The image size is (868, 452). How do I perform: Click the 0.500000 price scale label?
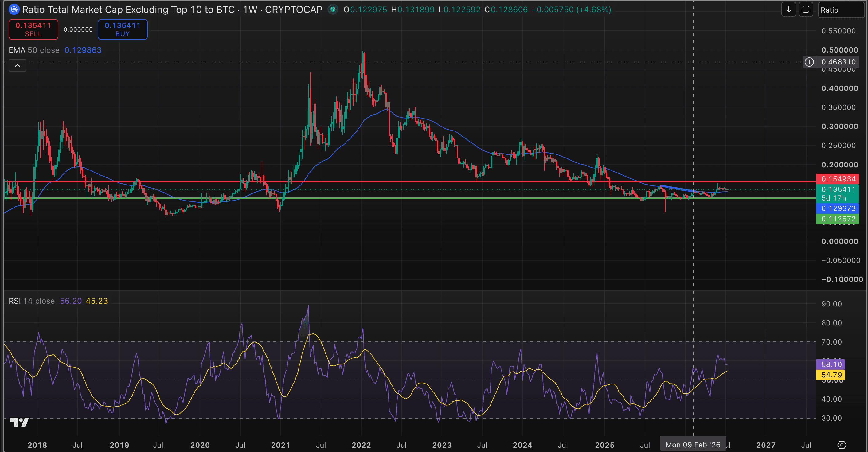click(840, 50)
